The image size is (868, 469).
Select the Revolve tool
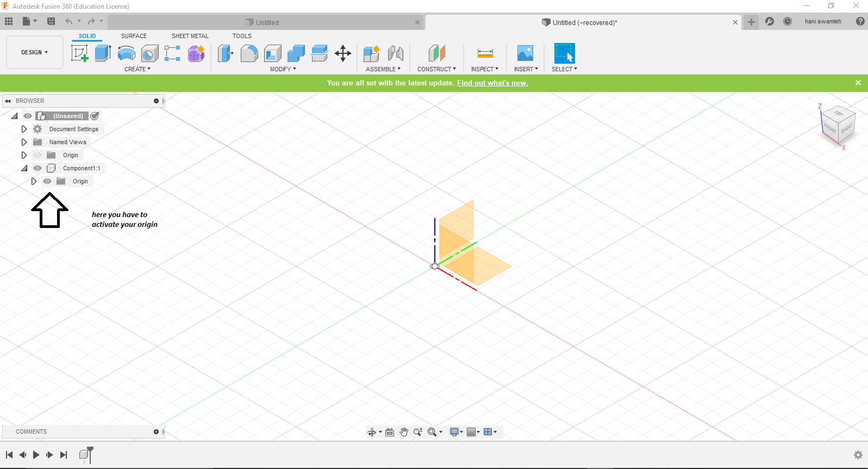[127, 53]
